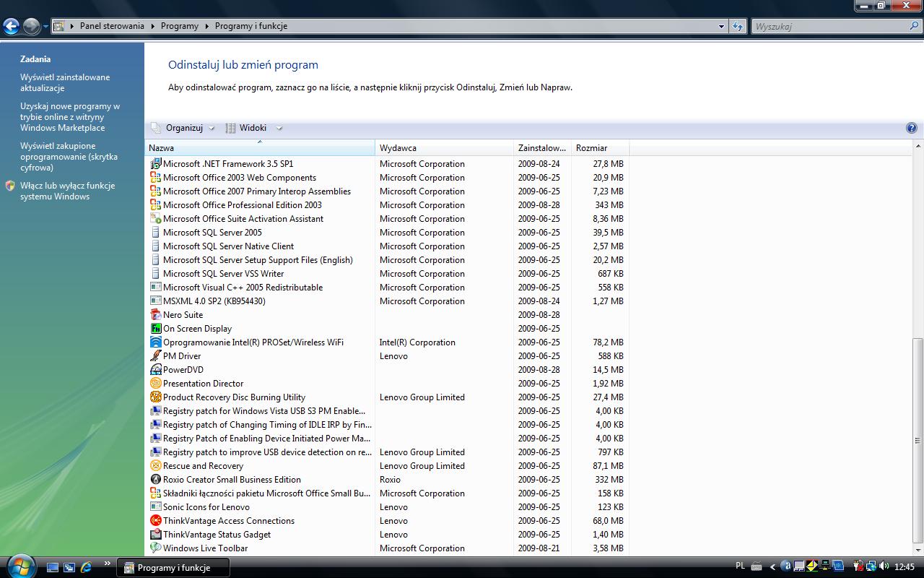Select Registry Patch of Enabling Device Initiated Power row
Screen dimensions: 924x578
[x=387, y=439]
